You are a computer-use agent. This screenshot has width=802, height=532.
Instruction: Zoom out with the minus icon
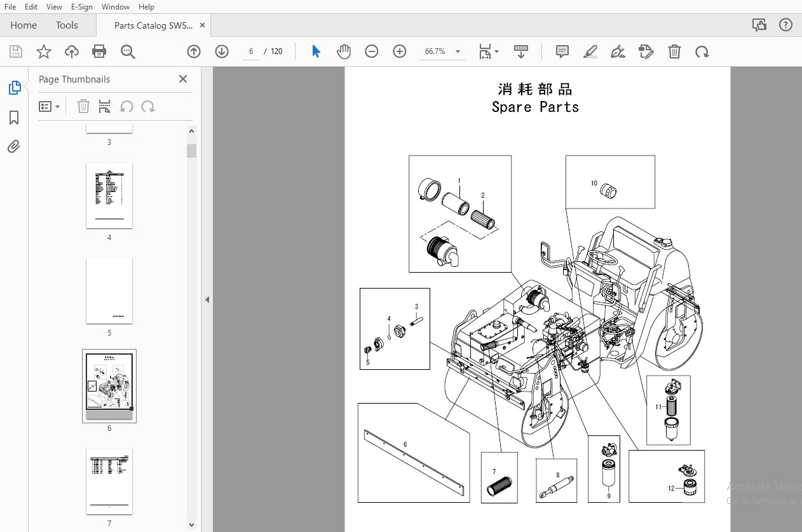pos(372,51)
